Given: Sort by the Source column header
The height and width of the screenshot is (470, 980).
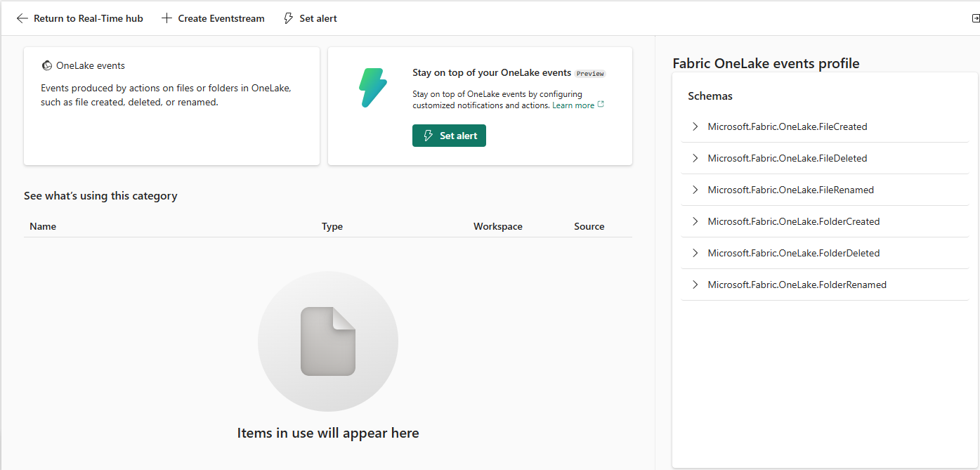Looking at the screenshot, I should click(x=589, y=226).
